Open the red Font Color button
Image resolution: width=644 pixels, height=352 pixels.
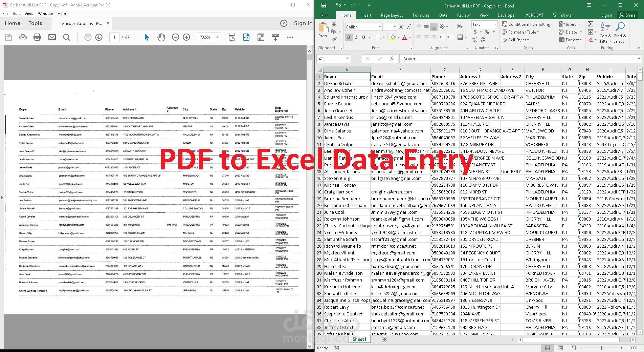pos(404,37)
